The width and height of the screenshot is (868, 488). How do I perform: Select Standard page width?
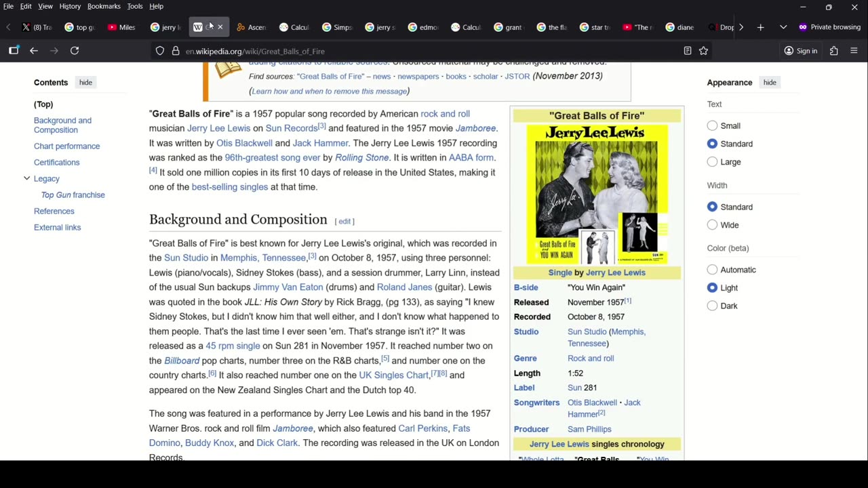click(712, 207)
